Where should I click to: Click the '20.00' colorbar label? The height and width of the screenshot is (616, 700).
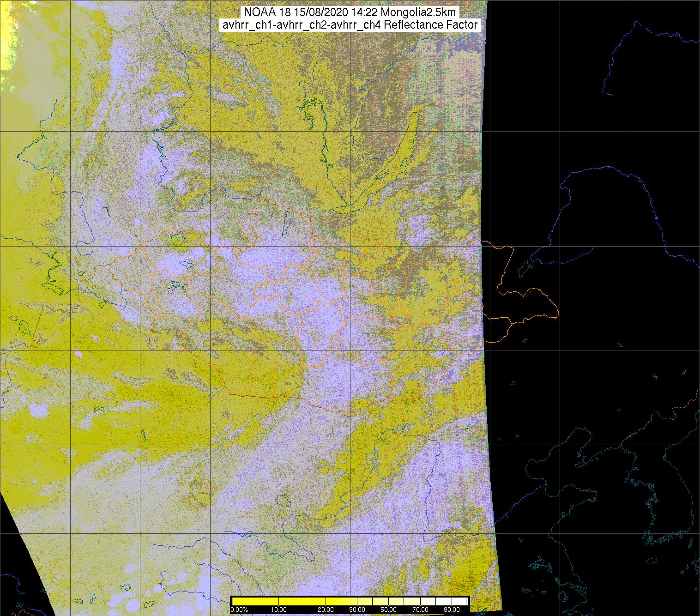pos(326,610)
